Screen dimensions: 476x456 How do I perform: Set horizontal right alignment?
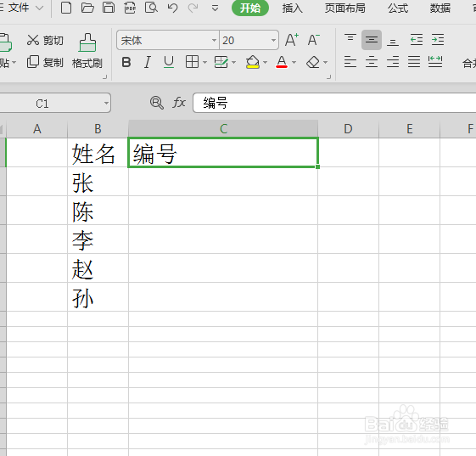[393, 62]
